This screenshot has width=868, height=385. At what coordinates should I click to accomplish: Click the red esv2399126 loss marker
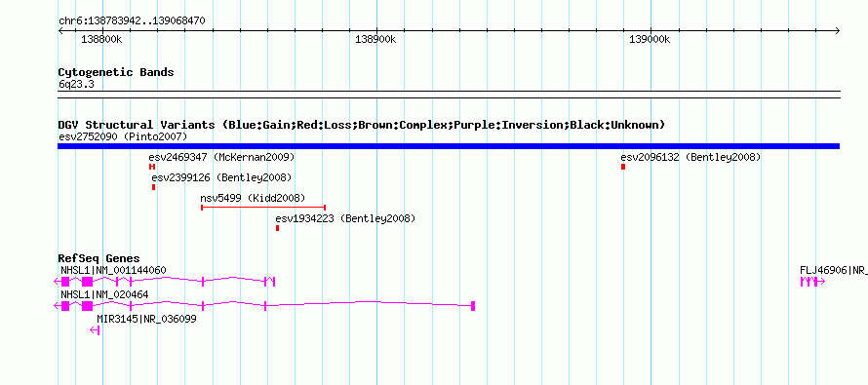click(x=153, y=187)
